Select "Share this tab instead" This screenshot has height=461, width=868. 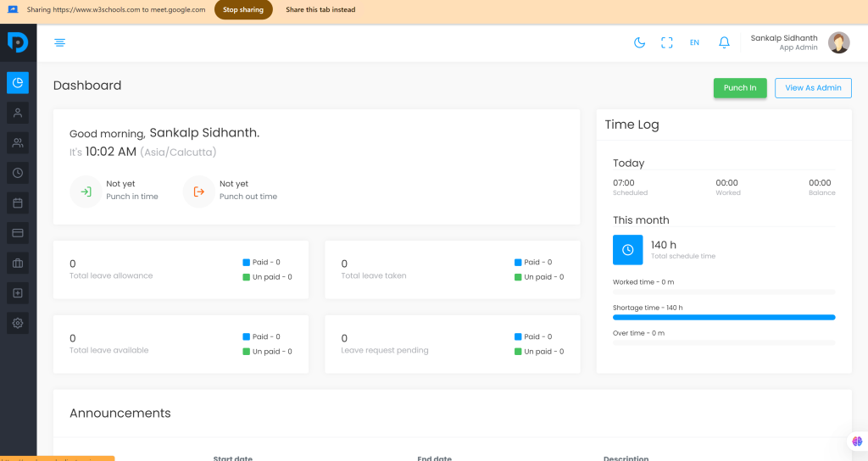pyautogui.click(x=320, y=10)
